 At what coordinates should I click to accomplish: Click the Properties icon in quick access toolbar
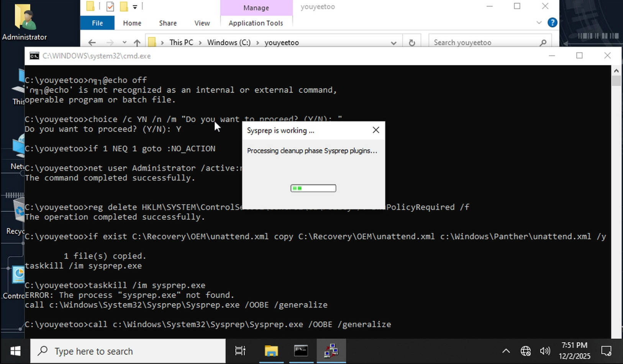110,7
